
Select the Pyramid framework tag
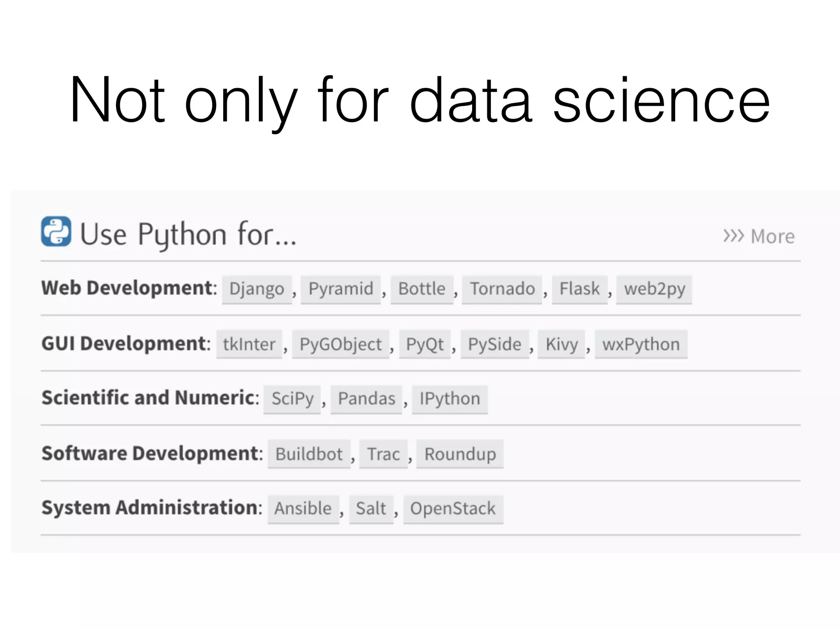341,289
